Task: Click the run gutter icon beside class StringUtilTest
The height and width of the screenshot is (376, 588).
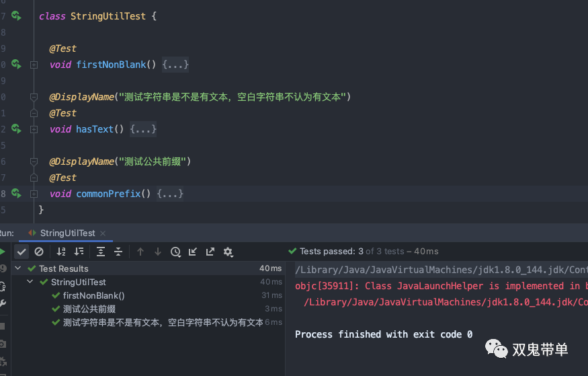Action: point(16,16)
